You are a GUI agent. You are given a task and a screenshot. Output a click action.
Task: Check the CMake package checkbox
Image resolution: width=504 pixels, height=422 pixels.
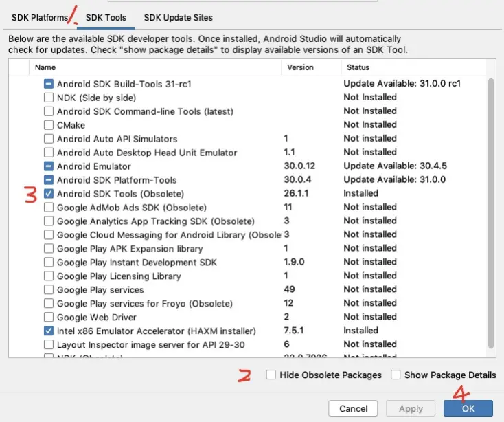click(49, 125)
